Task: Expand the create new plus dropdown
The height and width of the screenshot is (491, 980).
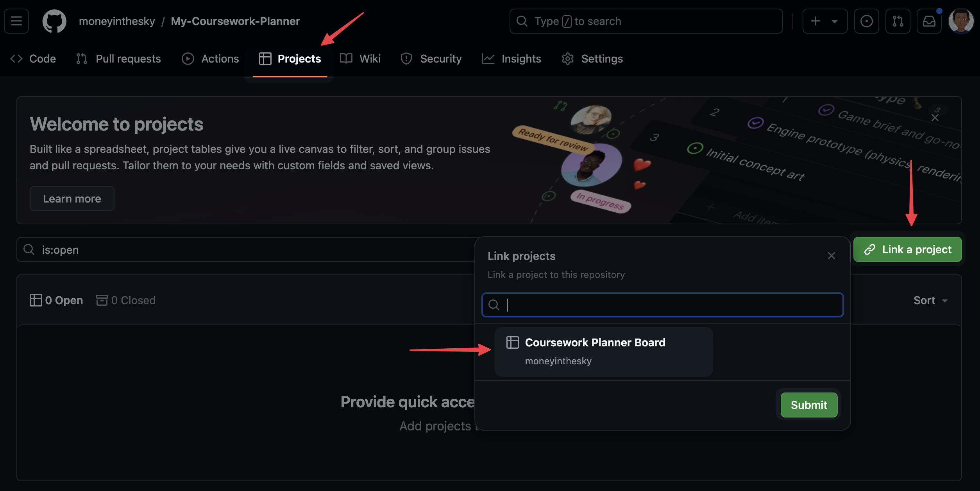Action: point(824,21)
